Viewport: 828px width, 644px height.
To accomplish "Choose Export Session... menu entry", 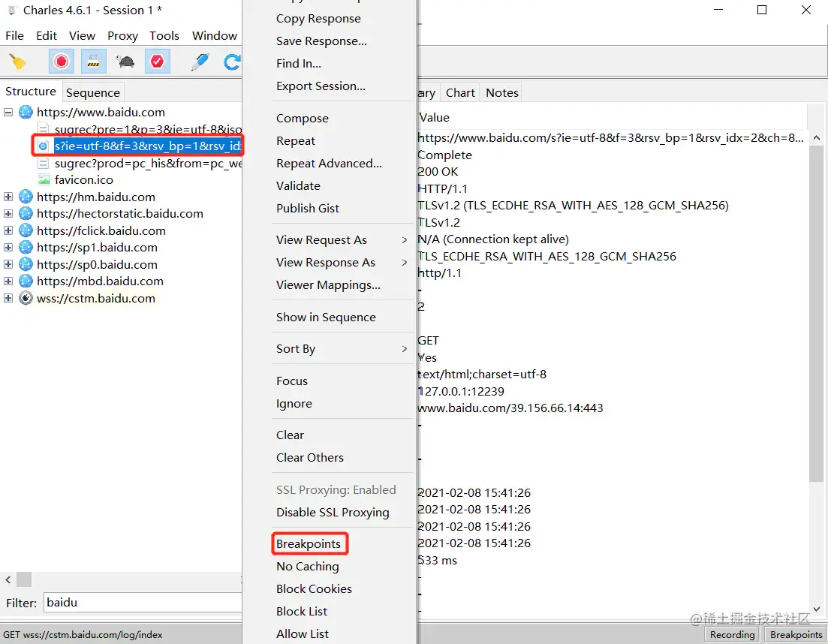I will (321, 86).
